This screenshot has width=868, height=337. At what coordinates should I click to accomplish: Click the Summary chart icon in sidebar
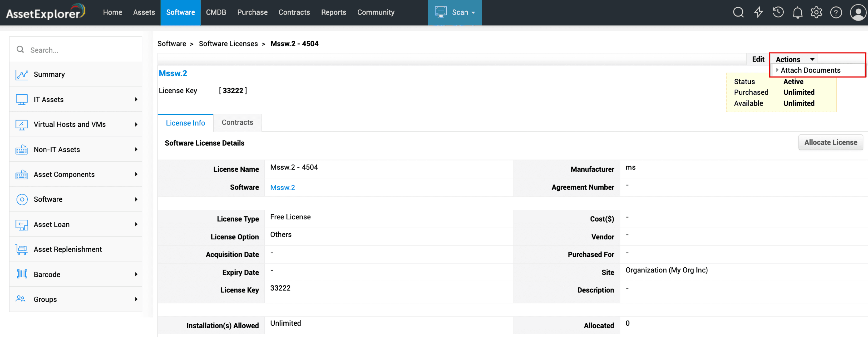pyautogui.click(x=22, y=75)
